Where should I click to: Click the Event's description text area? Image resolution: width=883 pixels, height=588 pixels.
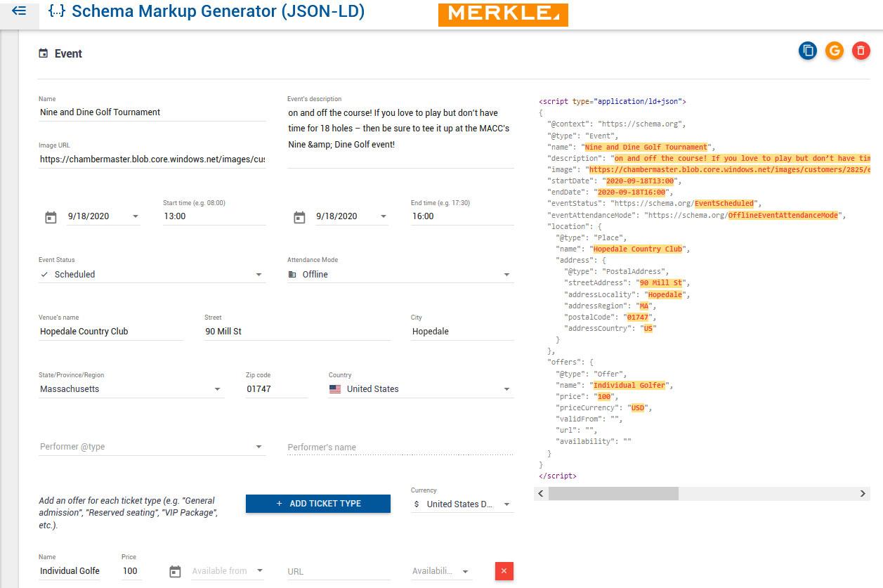400,136
